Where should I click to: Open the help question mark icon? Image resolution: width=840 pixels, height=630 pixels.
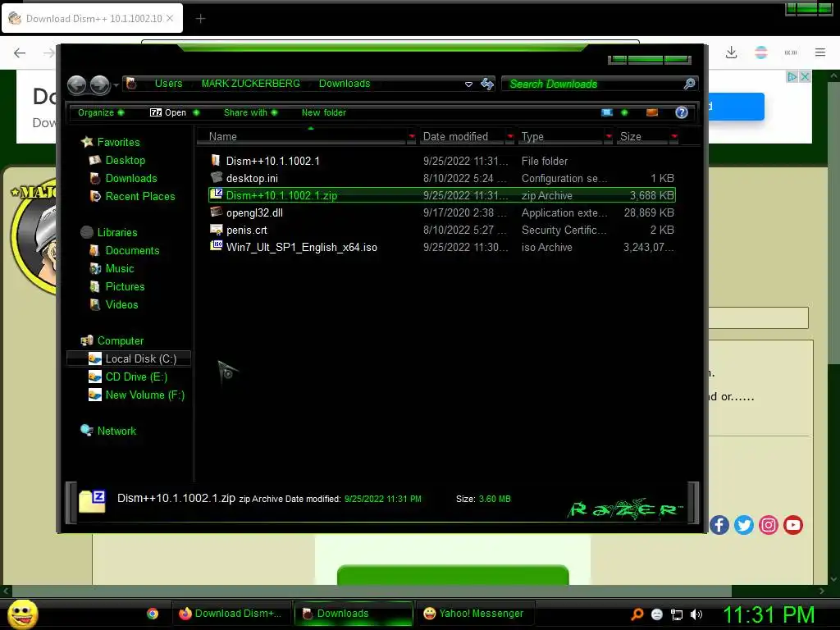pos(682,112)
